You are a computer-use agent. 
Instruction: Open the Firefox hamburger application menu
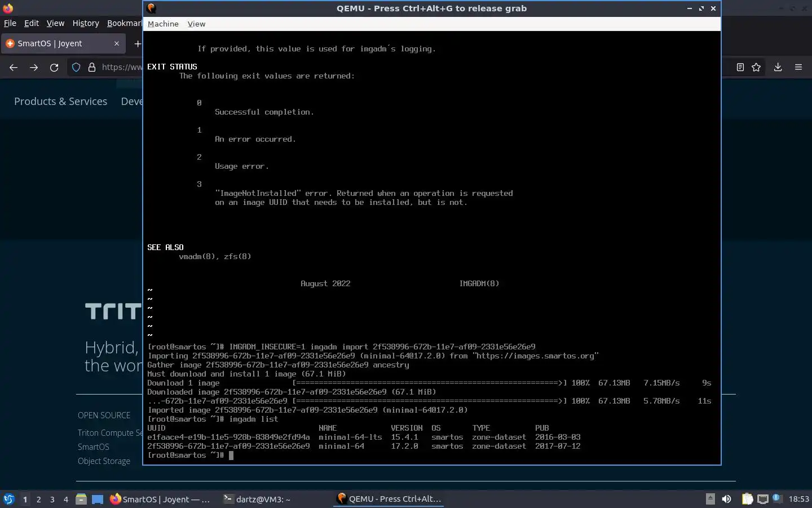[x=798, y=67]
